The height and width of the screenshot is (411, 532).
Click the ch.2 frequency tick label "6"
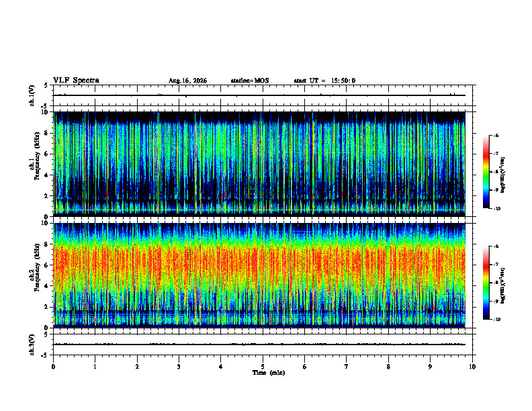[x=47, y=265]
